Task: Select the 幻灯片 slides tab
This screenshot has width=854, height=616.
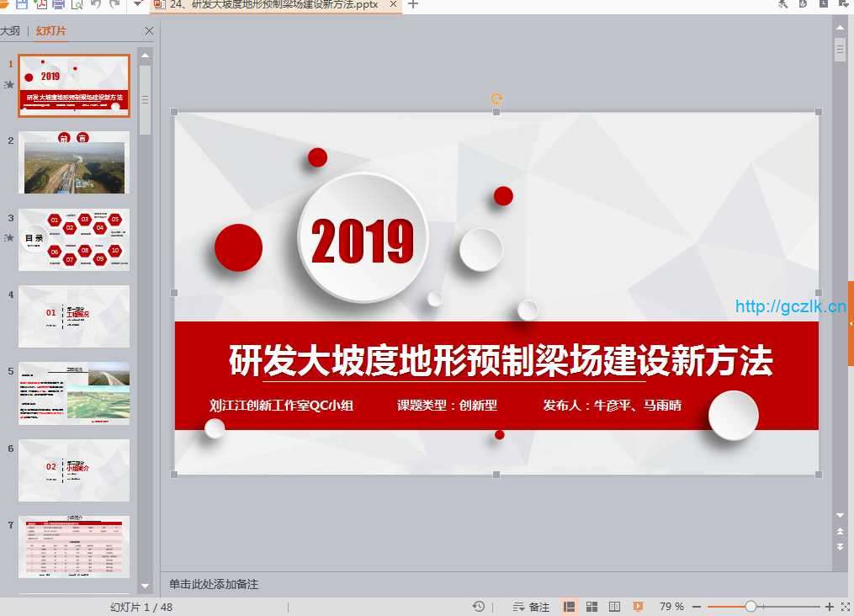Action: pyautogui.click(x=50, y=31)
